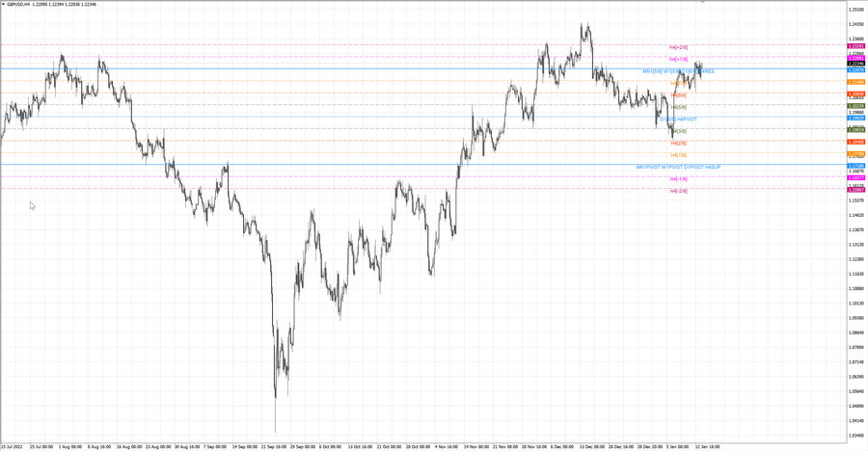Select the H4[6/8] level label
Viewport: 868px width, 451px height.
[678, 95]
